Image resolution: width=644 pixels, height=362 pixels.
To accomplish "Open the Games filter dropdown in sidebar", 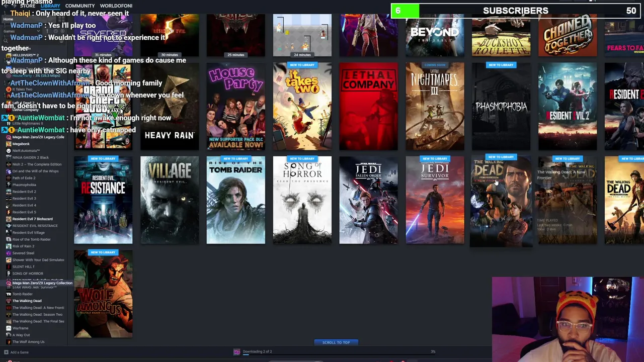I will click(23, 31).
